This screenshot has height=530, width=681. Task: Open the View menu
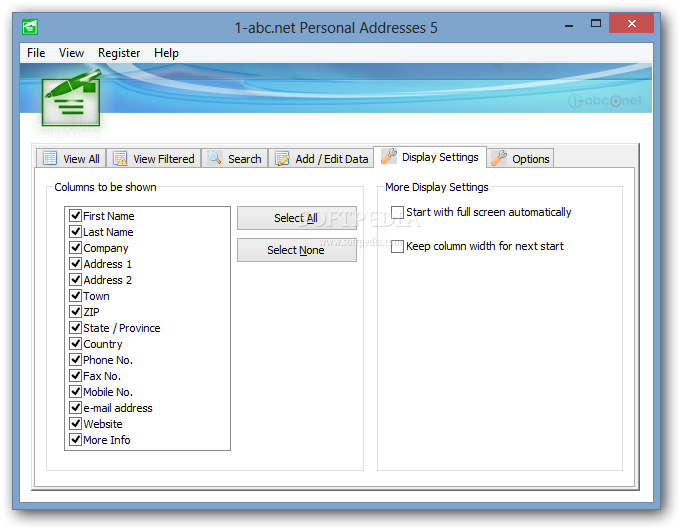tap(71, 53)
